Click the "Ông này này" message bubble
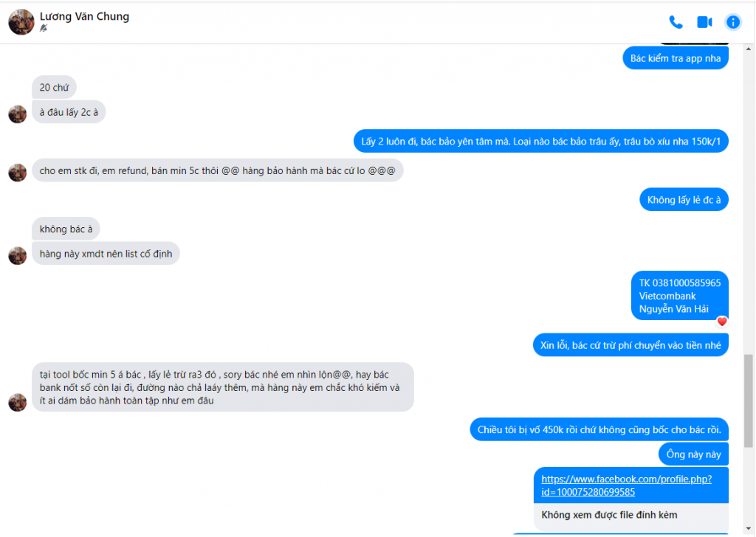Image resolution: width=756 pixels, height=537 pixels. [x=693, y=454]
